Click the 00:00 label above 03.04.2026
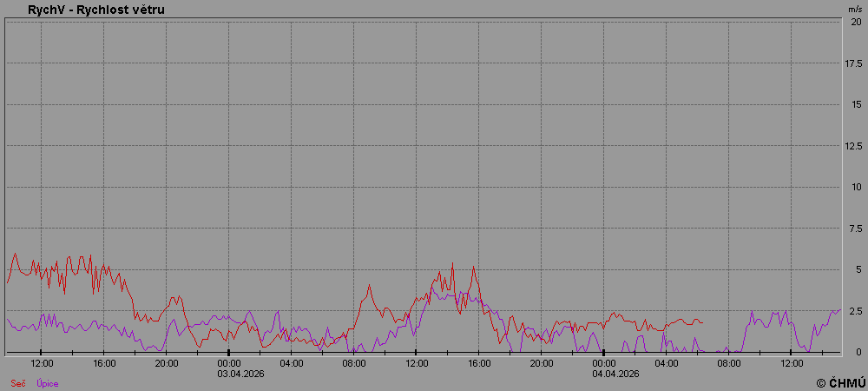This screenshot has height=391, width=868. click(x=229, y=363)
